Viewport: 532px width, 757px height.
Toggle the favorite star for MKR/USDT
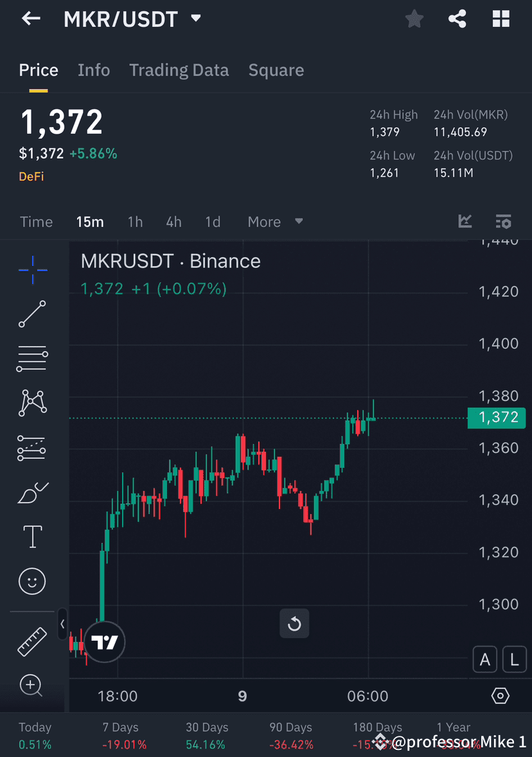tap(414, 19)
